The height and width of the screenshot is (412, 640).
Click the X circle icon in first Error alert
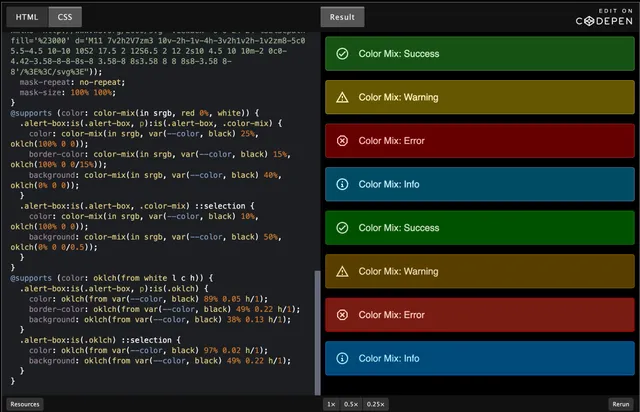(x=343, y=141)
